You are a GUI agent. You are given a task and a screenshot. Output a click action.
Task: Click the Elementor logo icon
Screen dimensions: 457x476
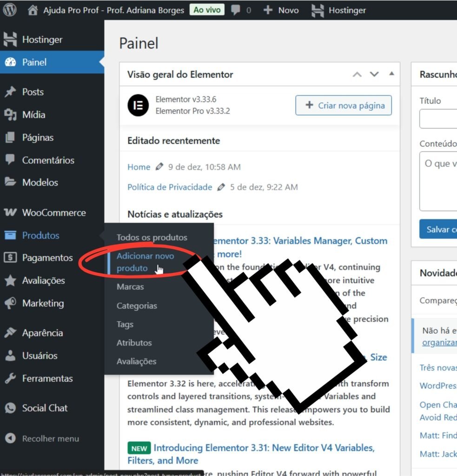coord(138,106)
